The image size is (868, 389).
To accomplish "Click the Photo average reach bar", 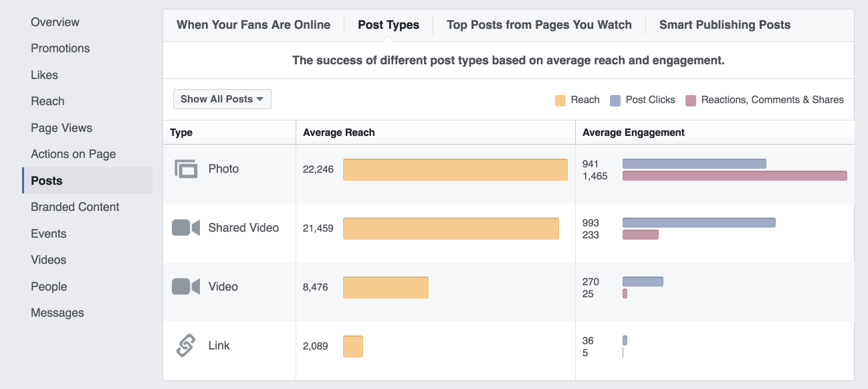I will point(455,169).
